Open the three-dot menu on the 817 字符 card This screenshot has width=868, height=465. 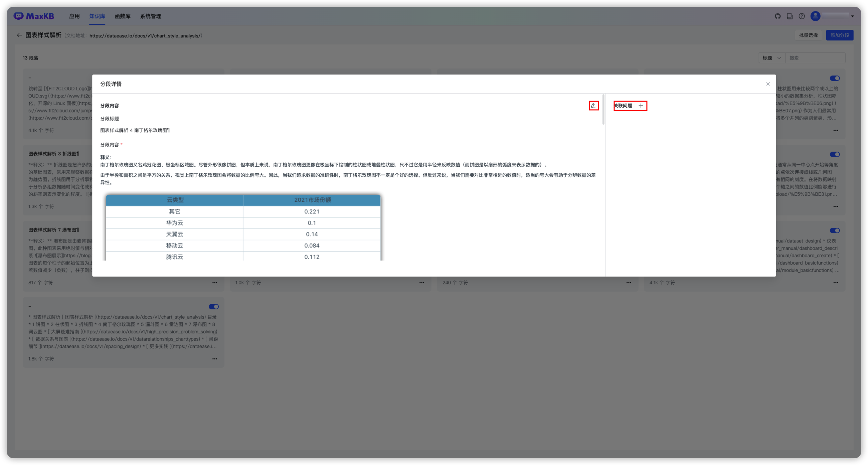point(215,283)
